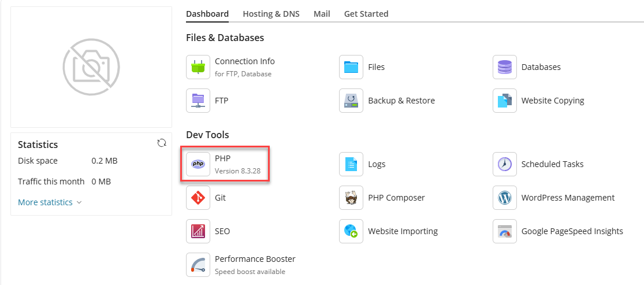Click the 'Statistics' panel heading
Viewport: 644px width, 285px height.
point(38,145)
